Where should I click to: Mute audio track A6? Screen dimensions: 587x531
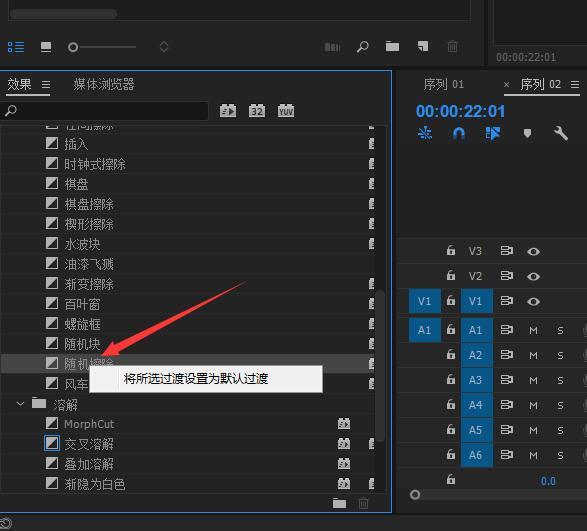[x=533, y=456]
